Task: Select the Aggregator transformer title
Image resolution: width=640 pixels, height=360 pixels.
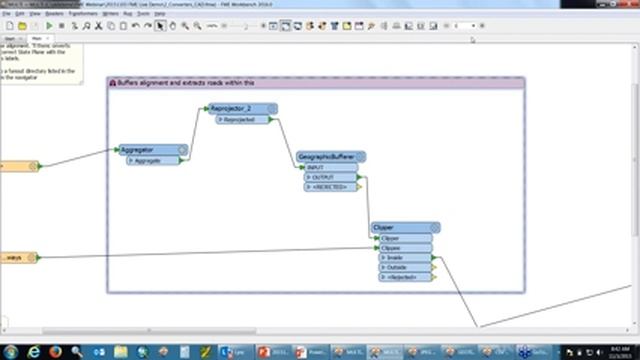Action: pyautogui.click(x=137, y=150)
